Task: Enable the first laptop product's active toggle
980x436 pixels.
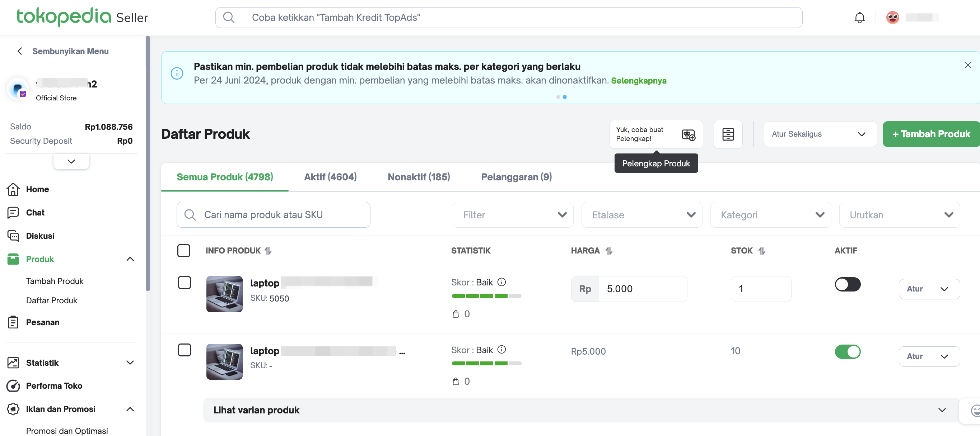Action: (847, 284)
